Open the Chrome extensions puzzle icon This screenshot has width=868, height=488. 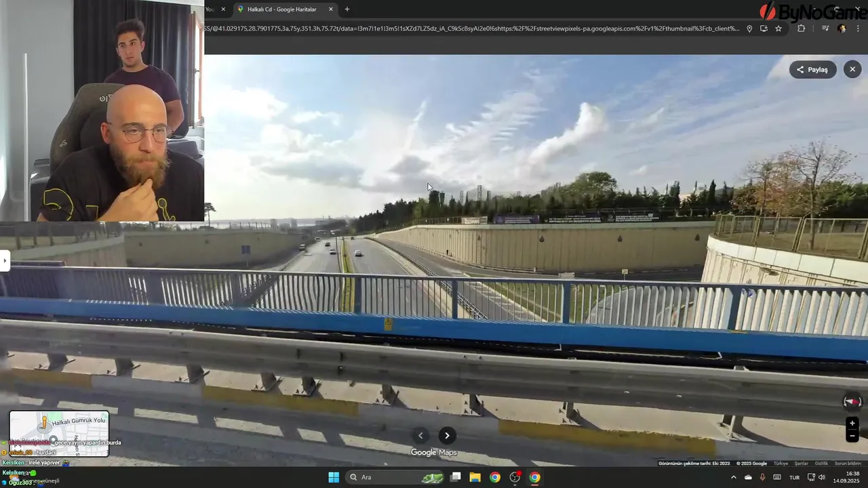click(802, 28)
